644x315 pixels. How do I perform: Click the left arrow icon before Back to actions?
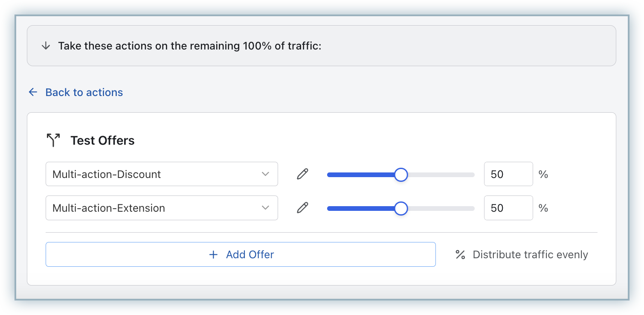tap(33, 92)
